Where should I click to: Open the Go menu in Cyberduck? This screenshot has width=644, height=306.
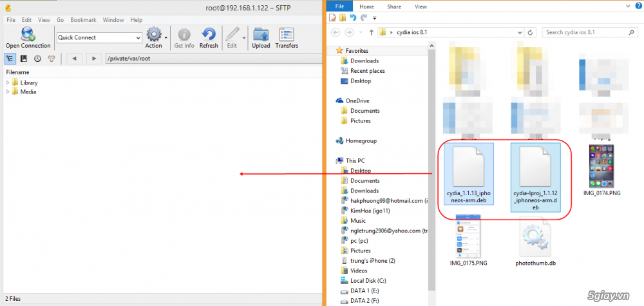coord(60,20)
